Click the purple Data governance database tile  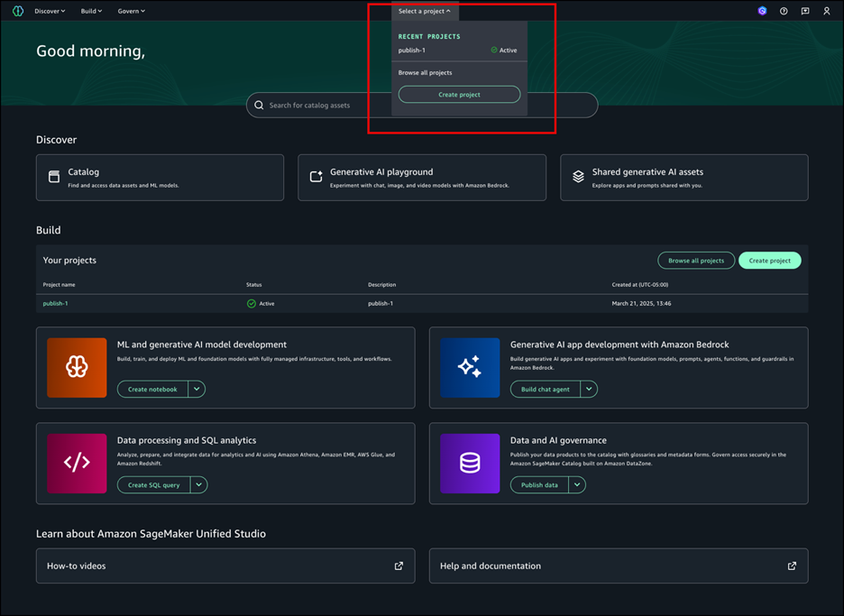tap(470, 463)
